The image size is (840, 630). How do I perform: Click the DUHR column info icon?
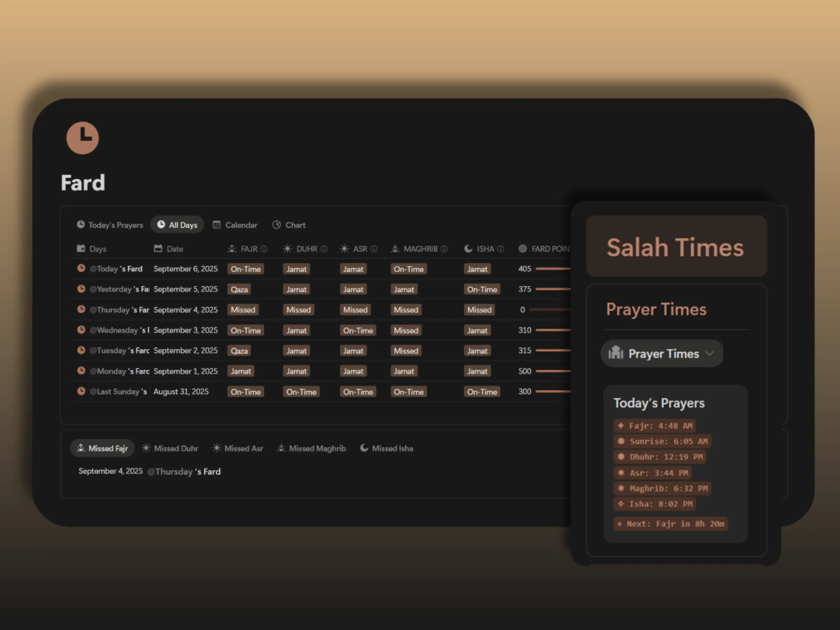[x=324, y=249]
